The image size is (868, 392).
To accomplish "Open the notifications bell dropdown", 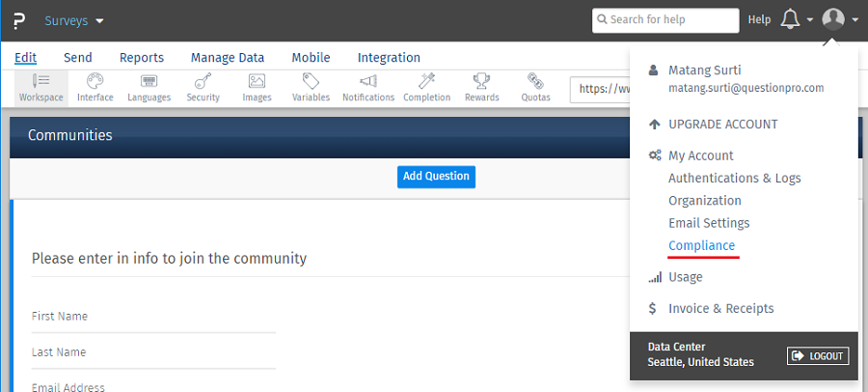I will click(x=796, y=19).
